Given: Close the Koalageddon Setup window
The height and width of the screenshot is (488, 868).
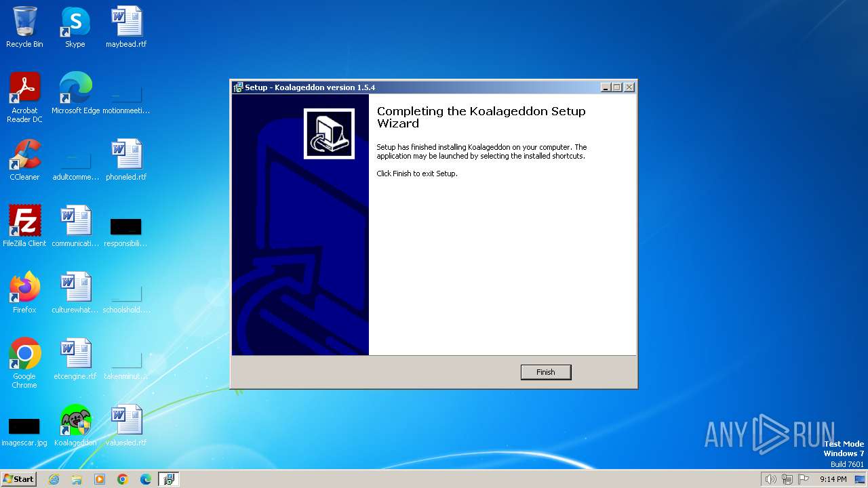Looking at the screenshot, I should point(629,87).
